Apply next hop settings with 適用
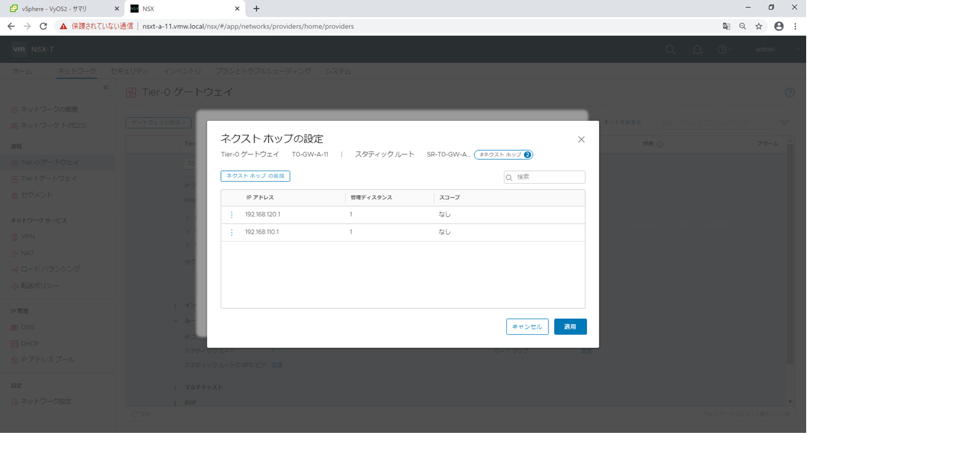 click(x=570, y=327)
